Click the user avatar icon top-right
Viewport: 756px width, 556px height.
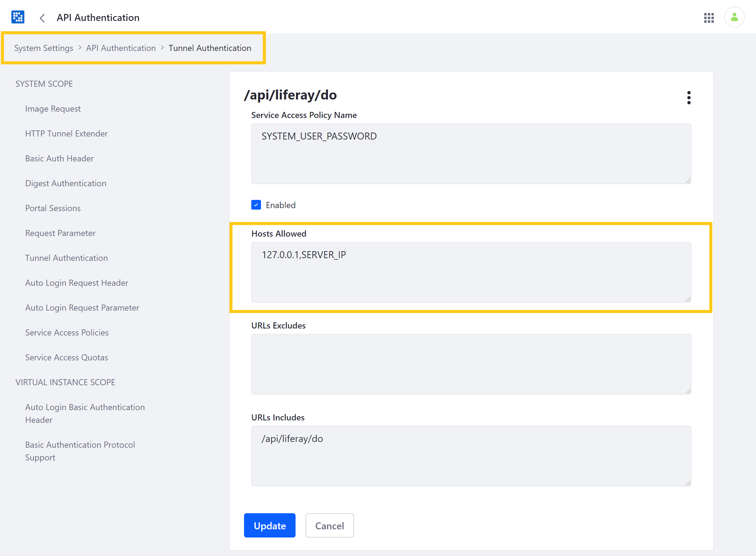[x=735, y=17]
